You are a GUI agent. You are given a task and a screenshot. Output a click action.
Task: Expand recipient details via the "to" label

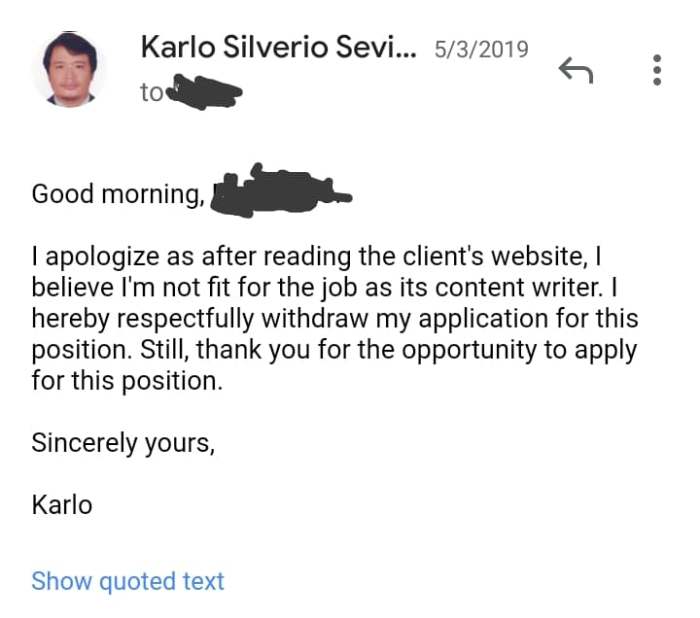(x=151, y=93)
